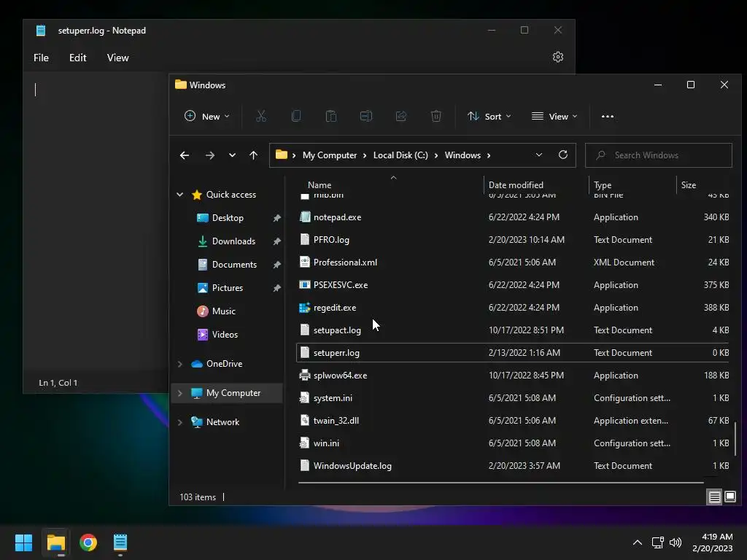Open Notepad settings gear icon
This screenshot has width=747, height=560.
pos(558,57)
